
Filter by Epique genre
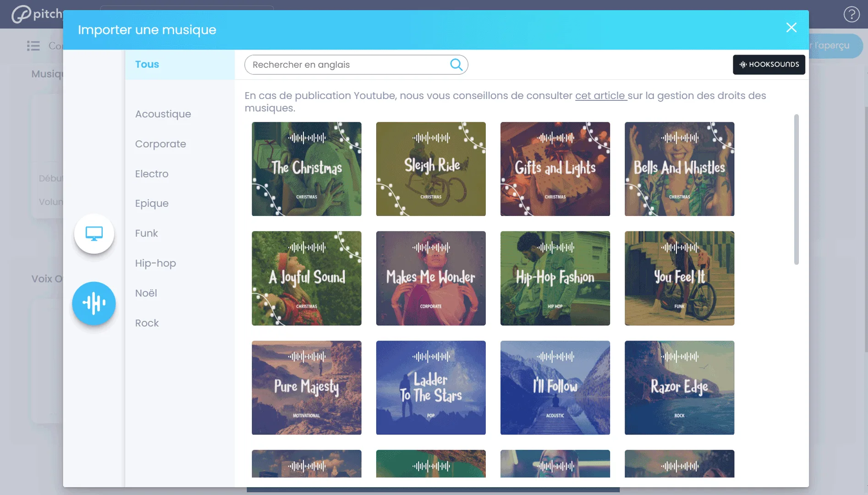pos(152,203)
